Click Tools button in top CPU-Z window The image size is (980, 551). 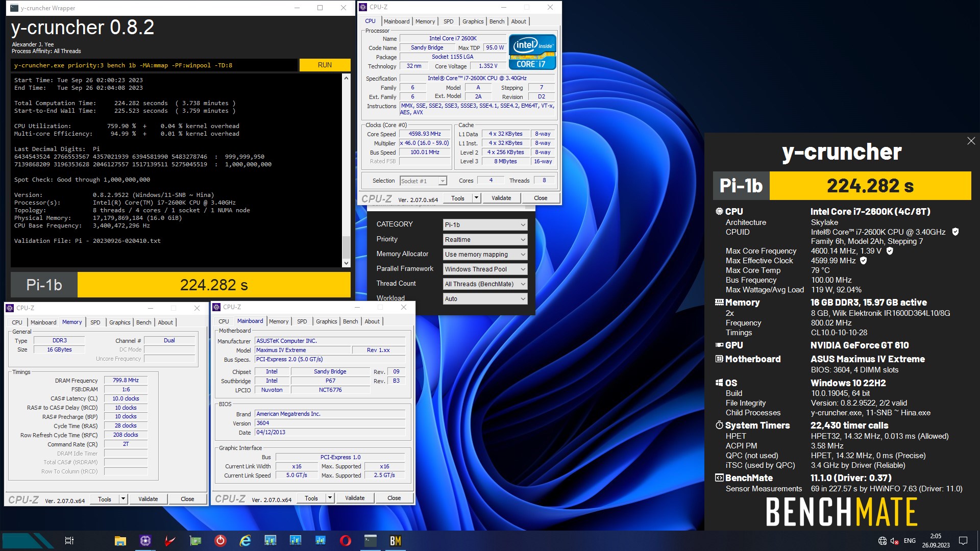458,198
